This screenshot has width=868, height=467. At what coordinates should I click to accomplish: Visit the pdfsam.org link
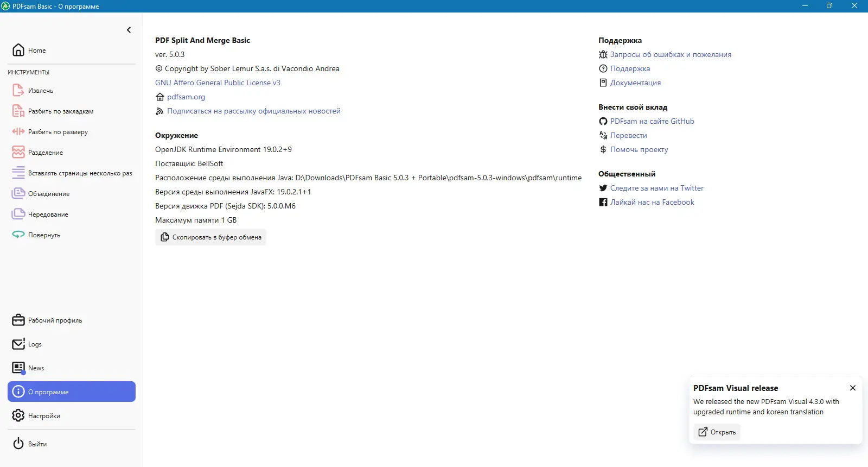(x=186, y=97)
